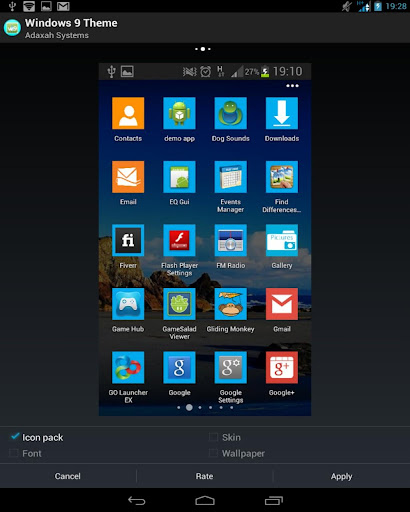
Task: Cancel the theme selection
Action: point(68,476)
